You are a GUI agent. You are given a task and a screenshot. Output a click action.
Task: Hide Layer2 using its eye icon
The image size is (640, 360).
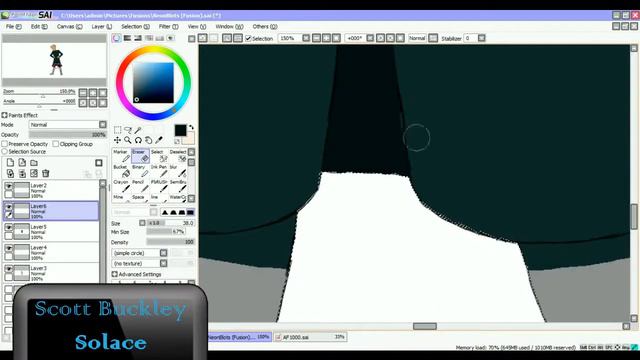pos(8,186)
